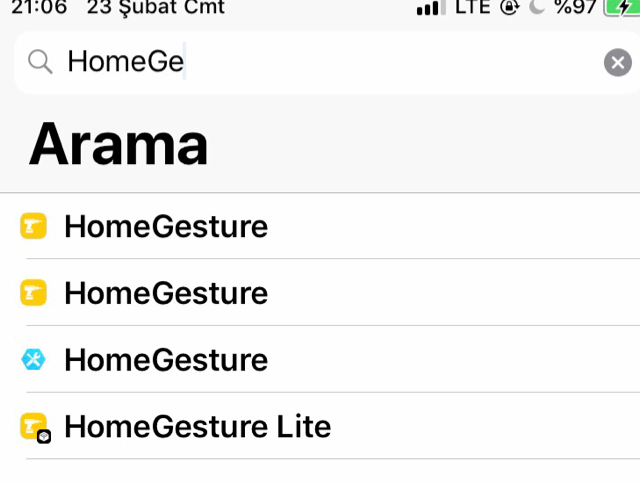Tap the rotation lock status icon
Screen dimensions: 640x484
509,8
